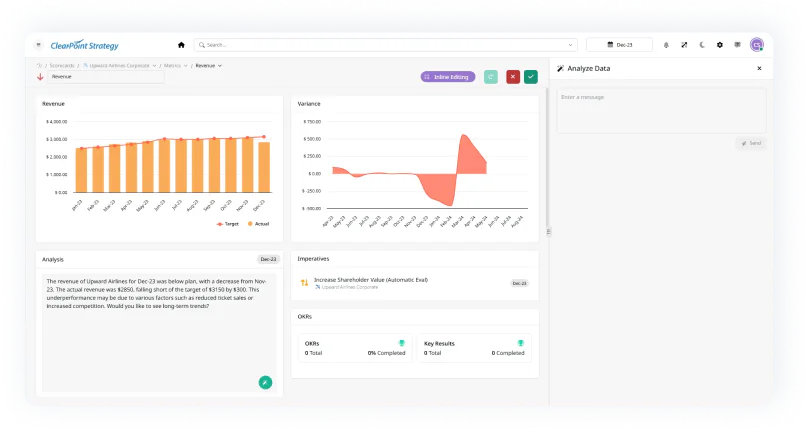Go to the home page icon
Screen dimensions: 809x431
coord(181,45)
